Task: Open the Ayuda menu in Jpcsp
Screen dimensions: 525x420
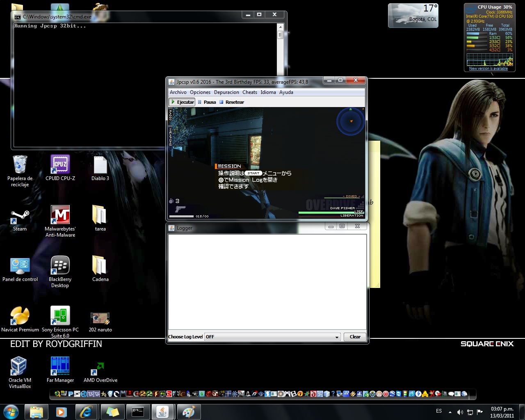Action: [286, 92]
